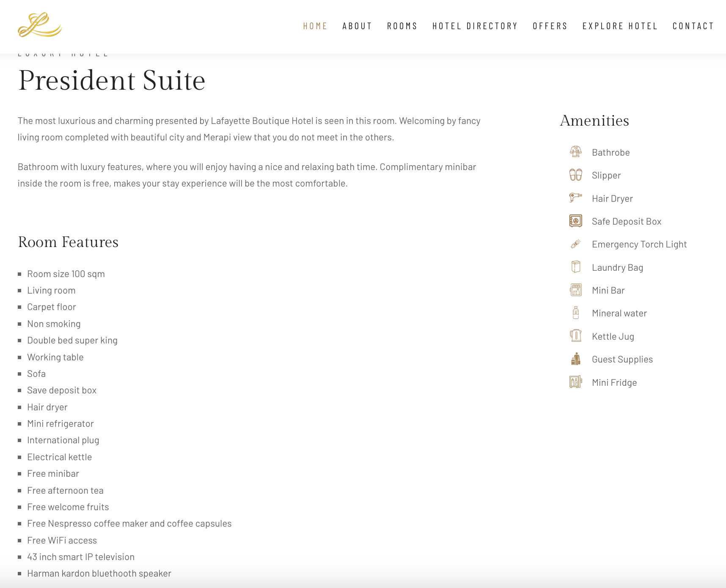View the Offers page
Image resolution: width=726 pixels, height=588 pixels.
(550, 26)
